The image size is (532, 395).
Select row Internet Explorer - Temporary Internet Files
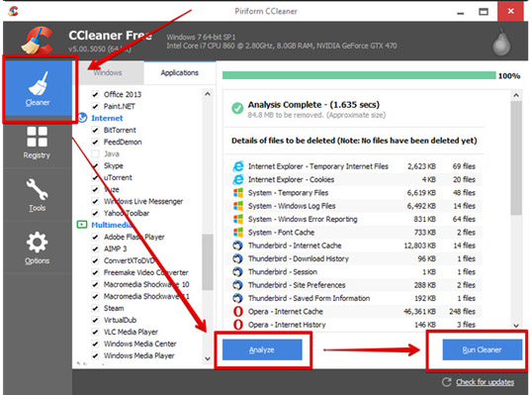[x=355, y=166]
